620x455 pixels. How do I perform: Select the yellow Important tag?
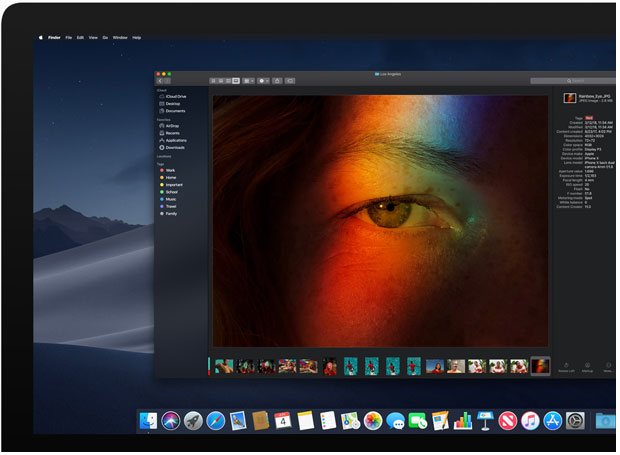click(171, 185)
